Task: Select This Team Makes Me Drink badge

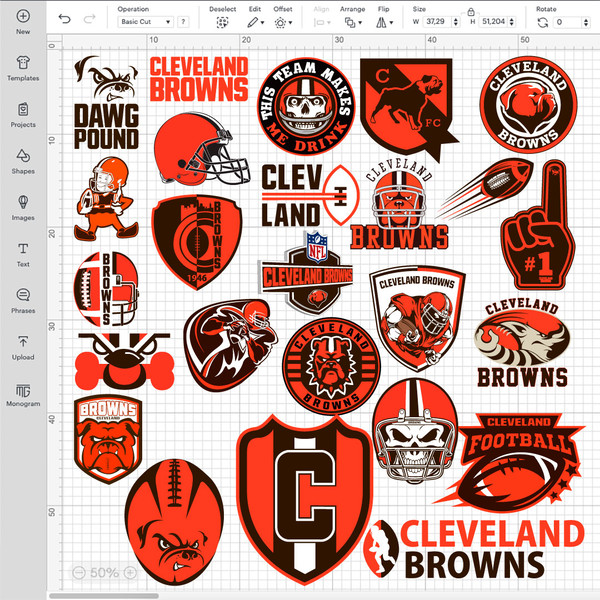Action: pos(306,106)
